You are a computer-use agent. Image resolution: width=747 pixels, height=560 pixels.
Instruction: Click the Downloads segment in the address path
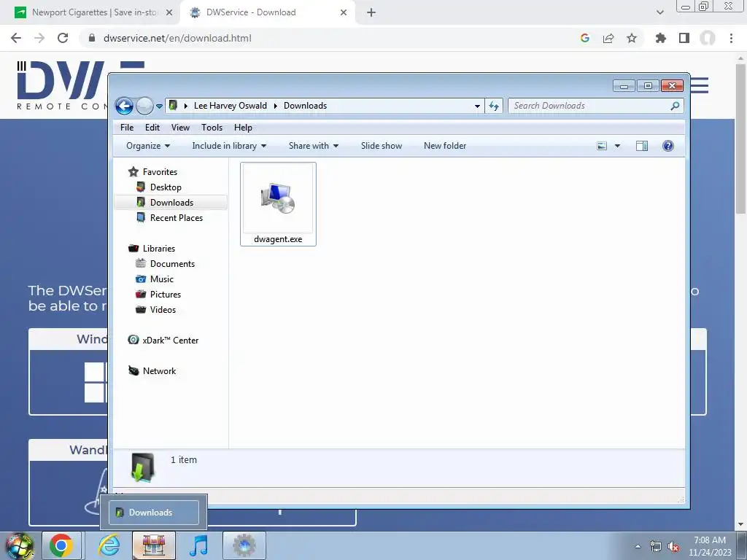click(306, 106)
